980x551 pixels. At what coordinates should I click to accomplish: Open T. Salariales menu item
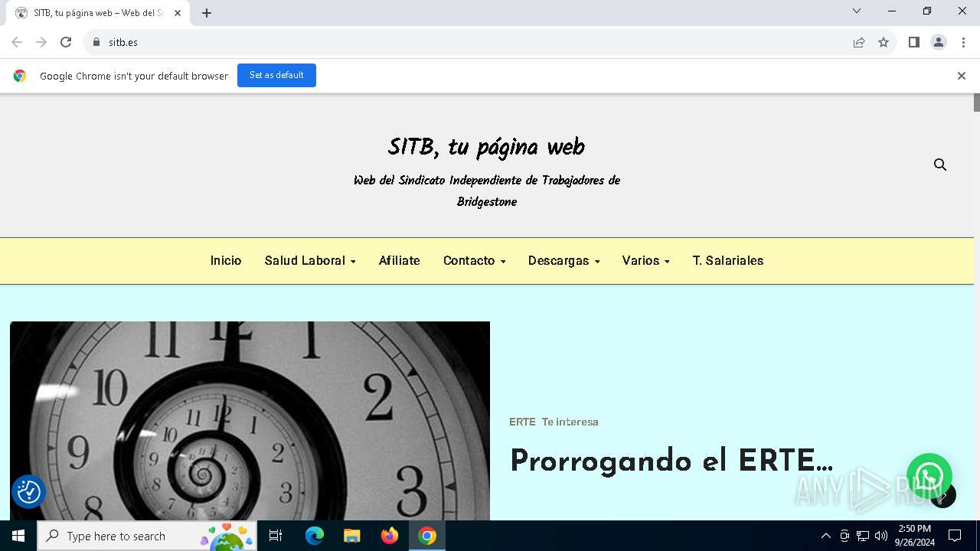click(x=728, y=261)
